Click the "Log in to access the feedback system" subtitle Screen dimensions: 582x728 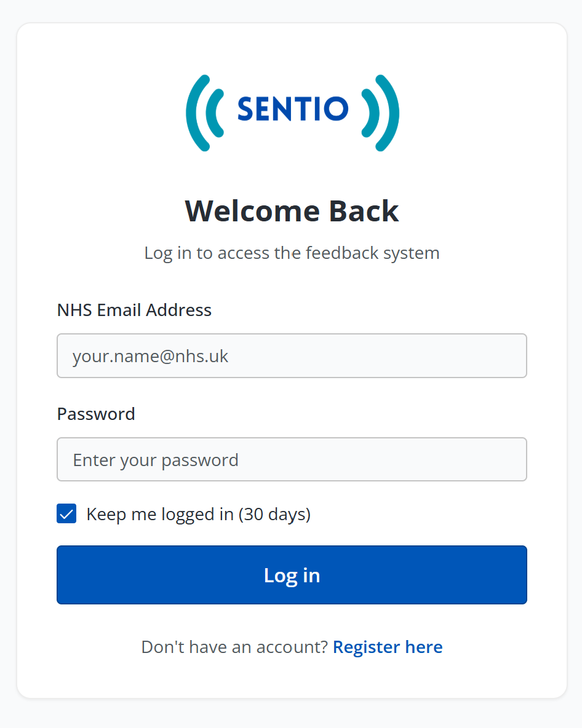coord(292,253)
